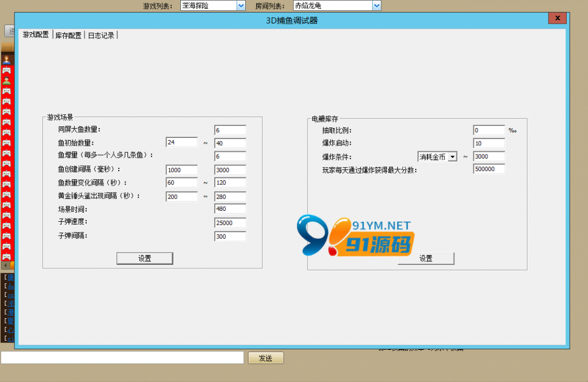Image resolution: width=588 pixels, height=382 pixels.
Task: Open the 日志记录 tab
Action: [x=101, y=35]
